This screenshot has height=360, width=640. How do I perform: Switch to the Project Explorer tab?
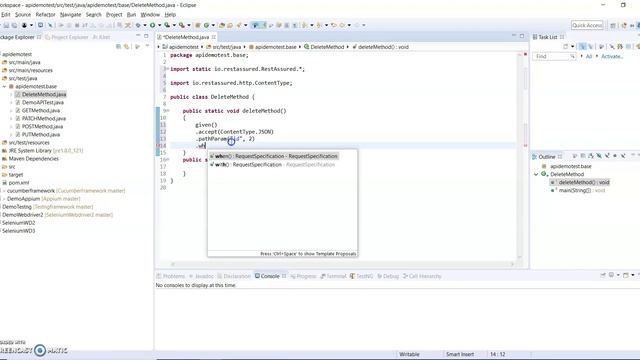click(67, 37)
